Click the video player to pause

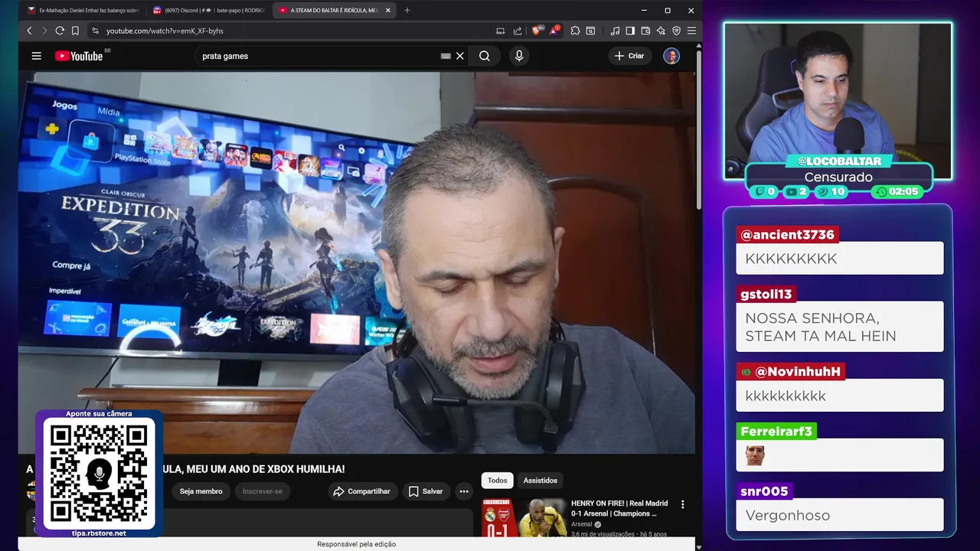(x=358, y=262)
